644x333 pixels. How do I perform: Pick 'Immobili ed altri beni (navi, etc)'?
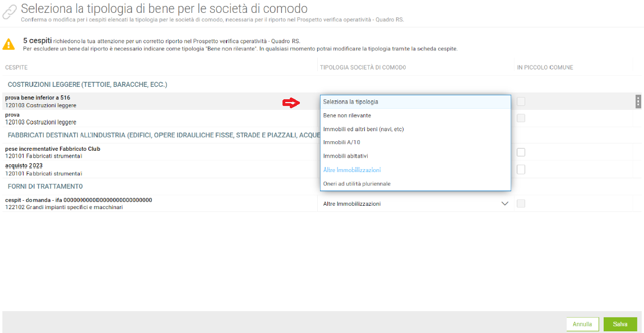(x=415, y=129)
